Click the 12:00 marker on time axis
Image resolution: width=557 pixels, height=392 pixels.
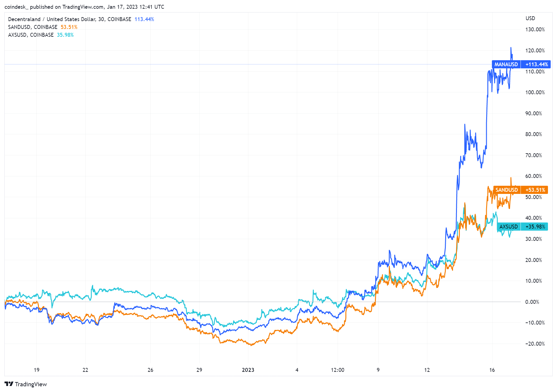(337, 370)
